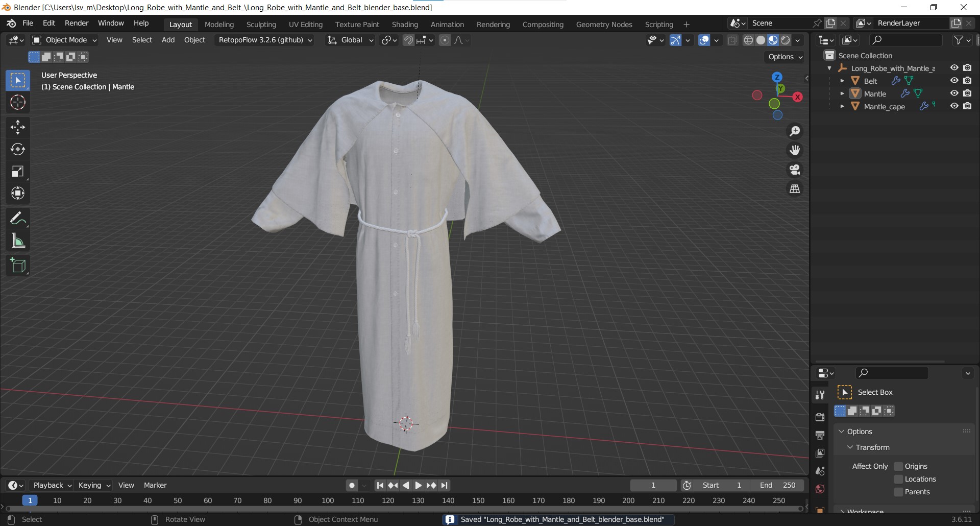Enable Affect Only Parents checkbox
The width and height of the screenshot is (980, 526).
pos(899,492)
